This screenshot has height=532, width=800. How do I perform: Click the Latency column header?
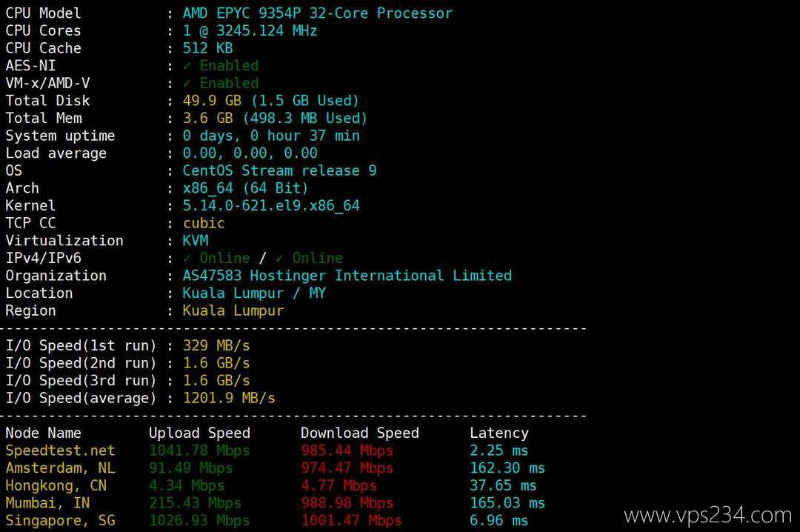pyautogui.click(x=499, y=433)
